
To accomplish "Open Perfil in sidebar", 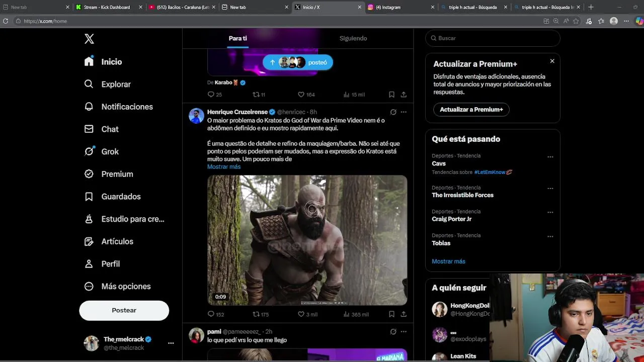I will (102, 264).
